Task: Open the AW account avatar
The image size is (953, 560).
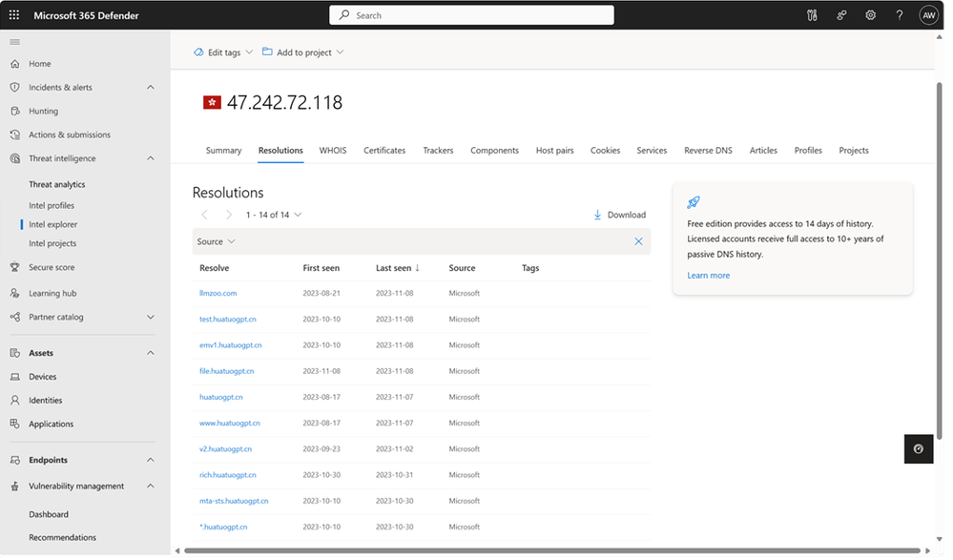Action: click(x=929, y=15)
